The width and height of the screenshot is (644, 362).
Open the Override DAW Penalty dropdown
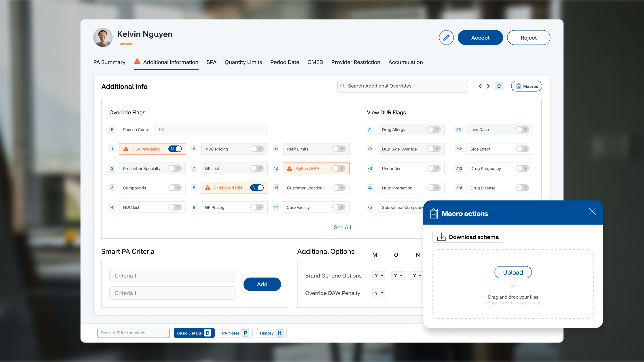379,293
